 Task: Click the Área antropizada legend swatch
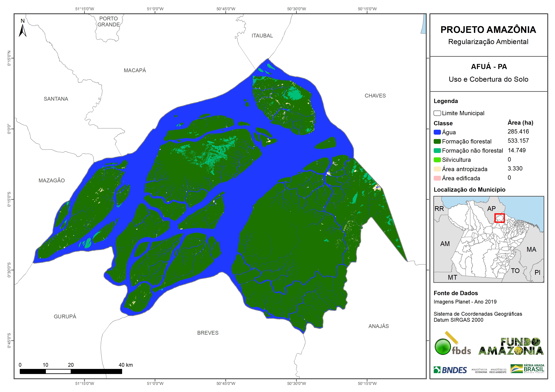click(x=437, y=169)
